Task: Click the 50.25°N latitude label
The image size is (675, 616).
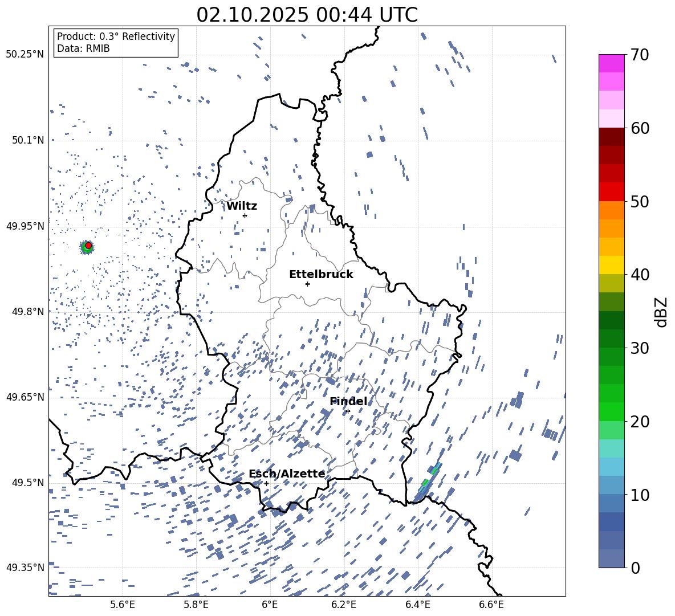Action: pos(25,55)
